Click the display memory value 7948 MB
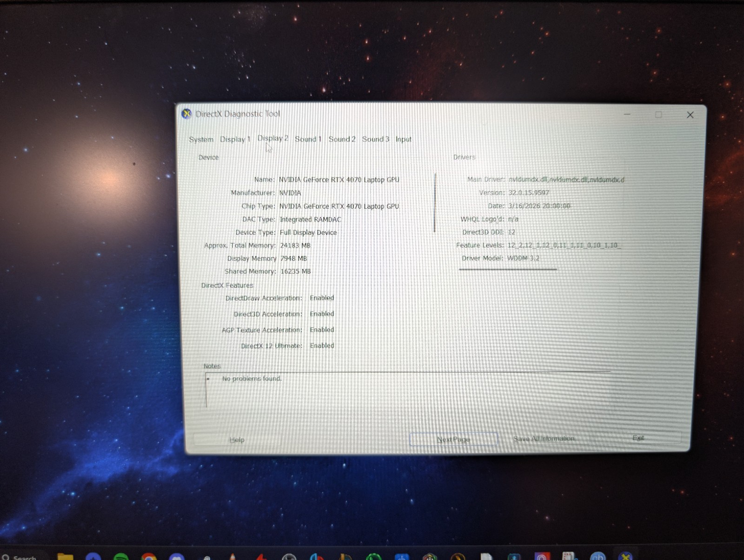Screen dimensions: 744x560 [x=293, y=259]
